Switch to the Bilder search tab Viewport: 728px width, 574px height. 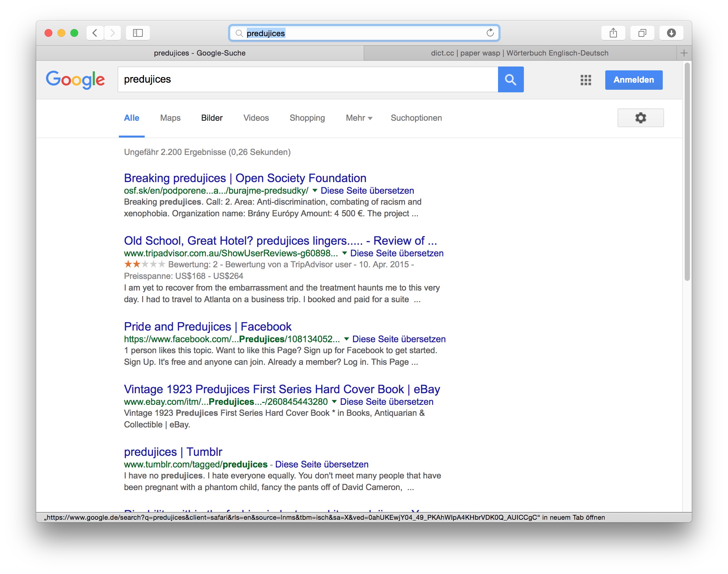coord(212,118)
